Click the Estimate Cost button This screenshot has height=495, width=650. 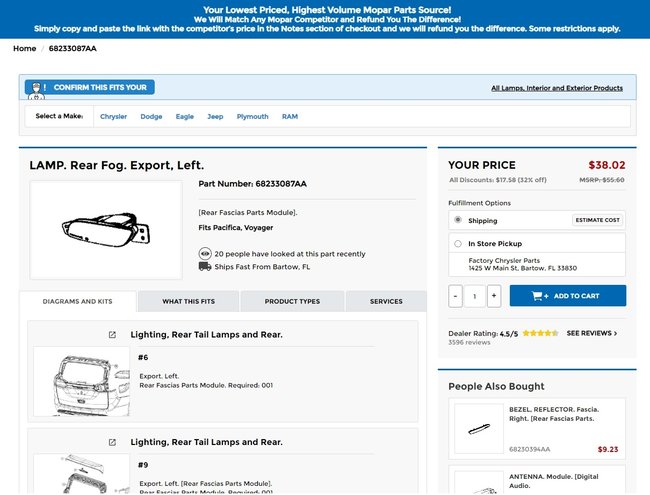coord(597,220)
